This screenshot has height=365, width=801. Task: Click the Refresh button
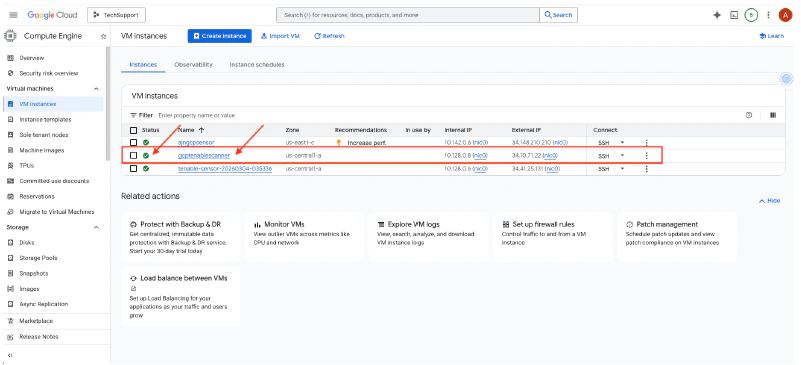click(x=329, y=36)
